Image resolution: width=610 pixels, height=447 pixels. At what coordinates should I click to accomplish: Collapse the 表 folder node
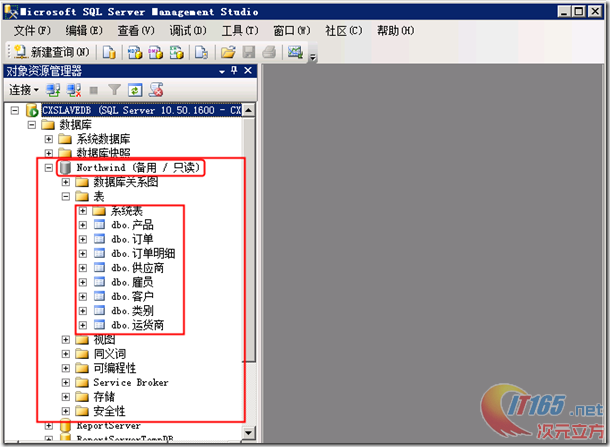pyautogui.click(x=66, y=196)
